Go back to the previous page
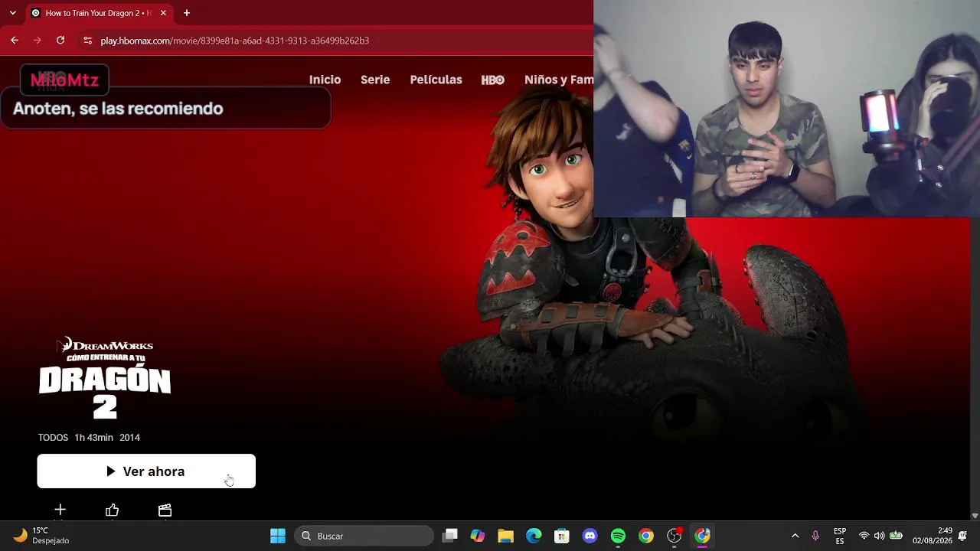980x551 pixels. [x=15, y=41]
